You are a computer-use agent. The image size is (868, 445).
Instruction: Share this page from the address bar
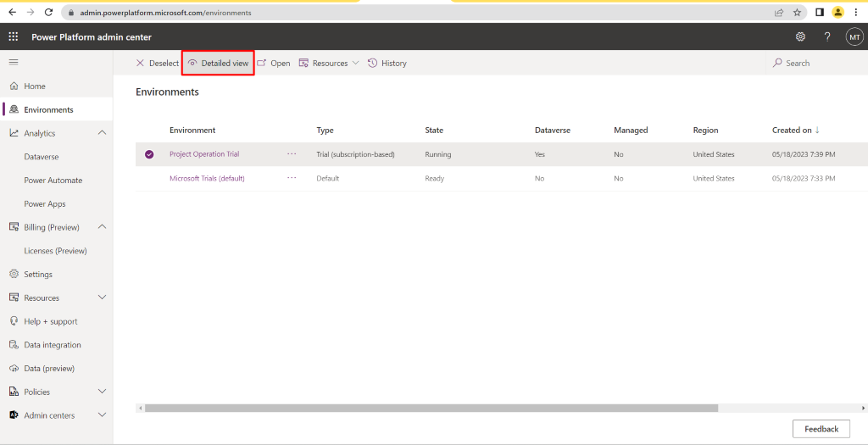pyautogui.click(x=779, y=12)
